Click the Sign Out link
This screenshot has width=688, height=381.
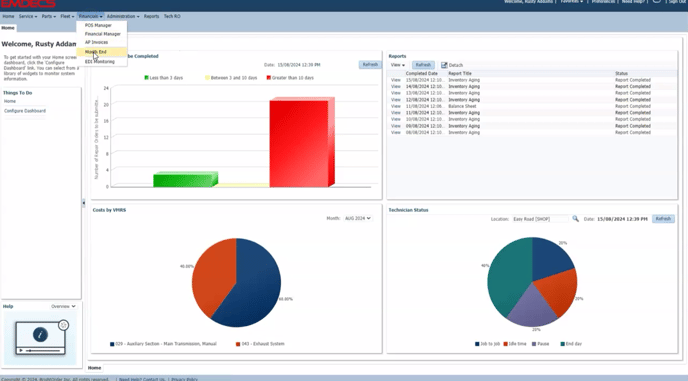pyautogui.click(x=678, y=2)
